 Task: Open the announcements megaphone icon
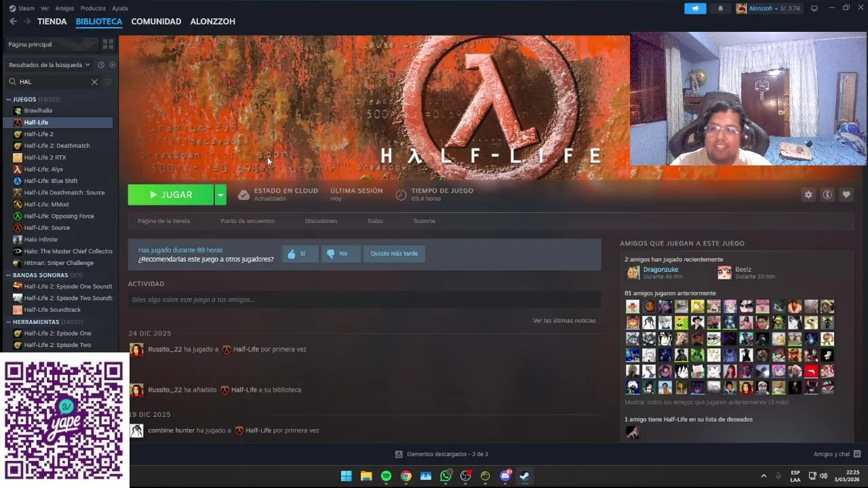click(x=695, y=8)
